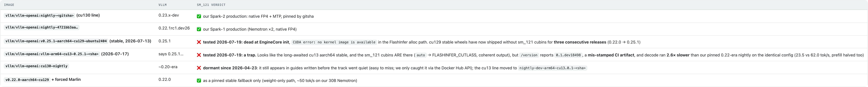Click the nightly-4721bb3aa image name chip

click(x=42, y=27)
